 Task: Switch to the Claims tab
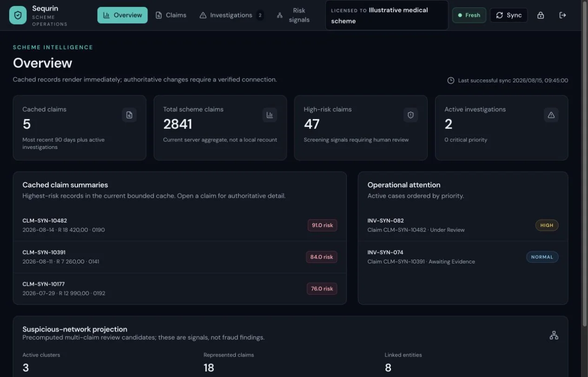[171, 15]
